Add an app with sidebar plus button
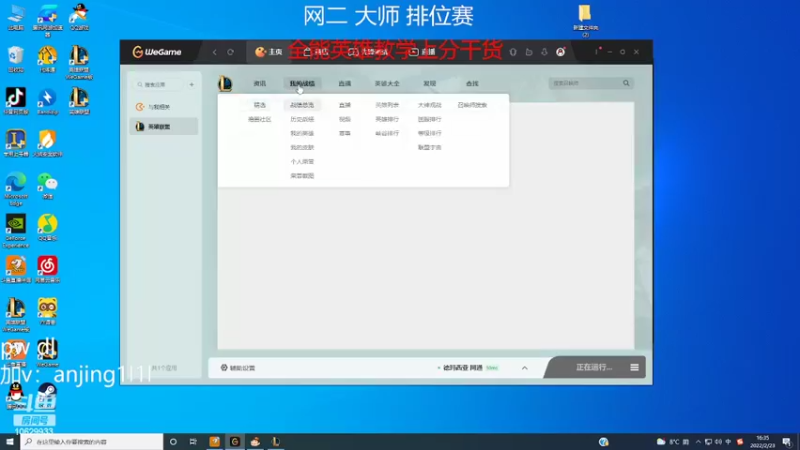 pos(191,84)
